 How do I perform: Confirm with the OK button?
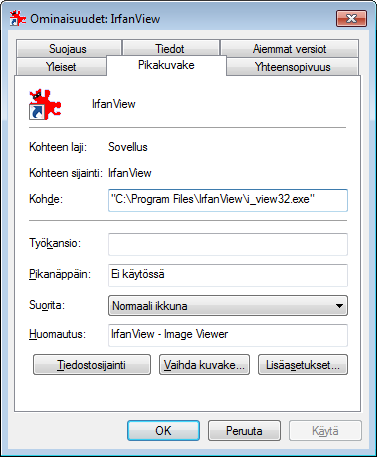coord(163,431)
